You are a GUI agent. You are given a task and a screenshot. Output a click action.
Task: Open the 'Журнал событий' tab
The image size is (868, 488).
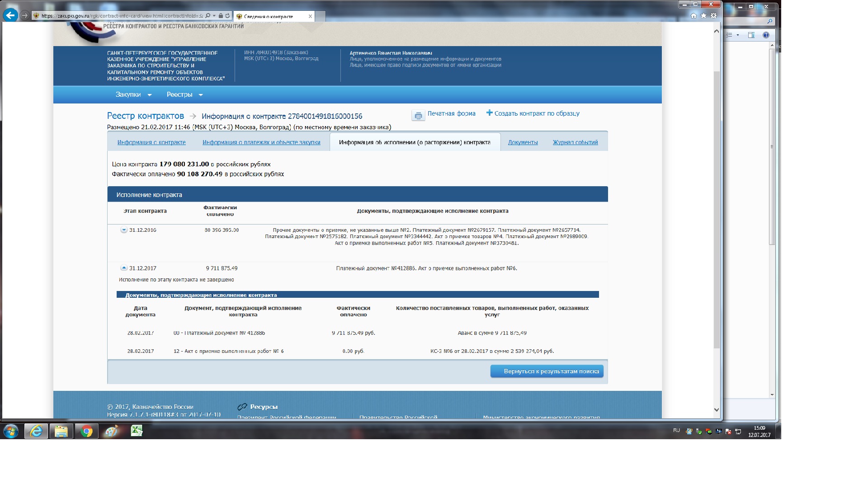[x=575, y=142]
